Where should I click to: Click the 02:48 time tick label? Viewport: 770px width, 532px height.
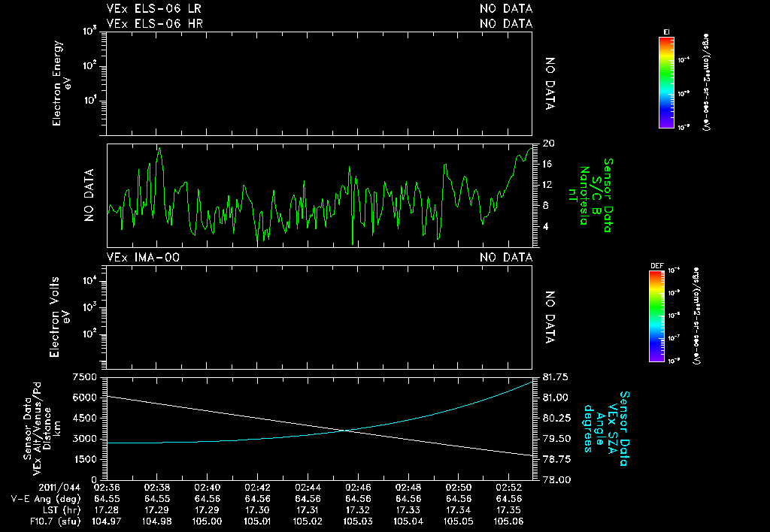[408, 488]
